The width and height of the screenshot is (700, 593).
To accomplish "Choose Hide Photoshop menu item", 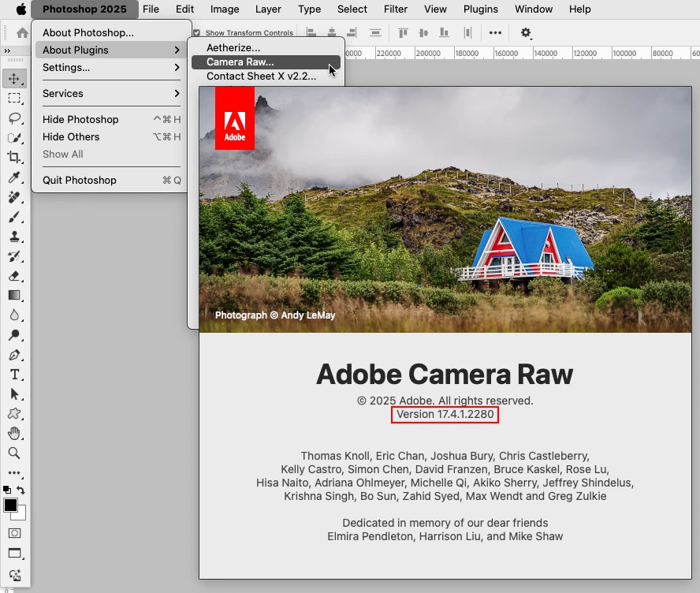I will tap(111, 119).
